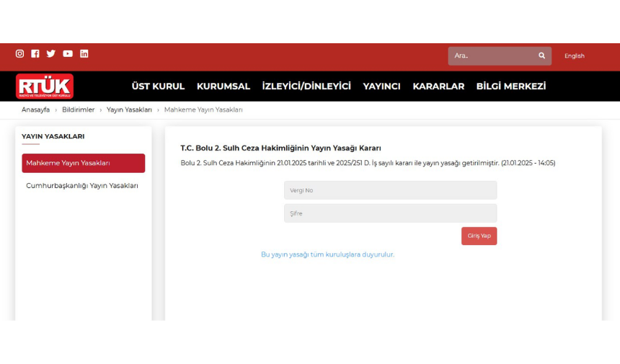Open the YAYINCI menu item
Viewport: 620px width, 364px height.
coord(381,86)
